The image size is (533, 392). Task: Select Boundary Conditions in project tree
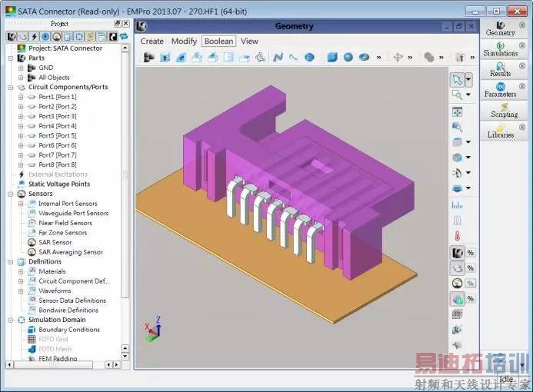(x=69, y=330)
